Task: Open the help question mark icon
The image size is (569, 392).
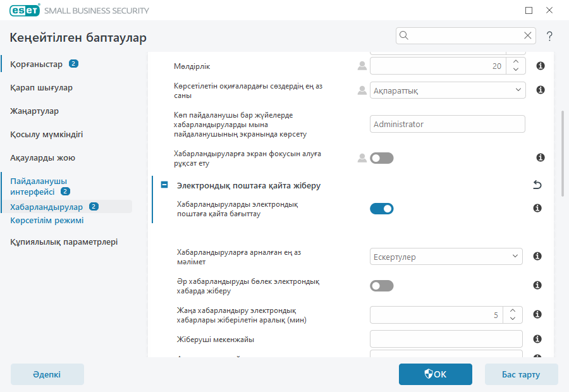Action: click(549, 36)
